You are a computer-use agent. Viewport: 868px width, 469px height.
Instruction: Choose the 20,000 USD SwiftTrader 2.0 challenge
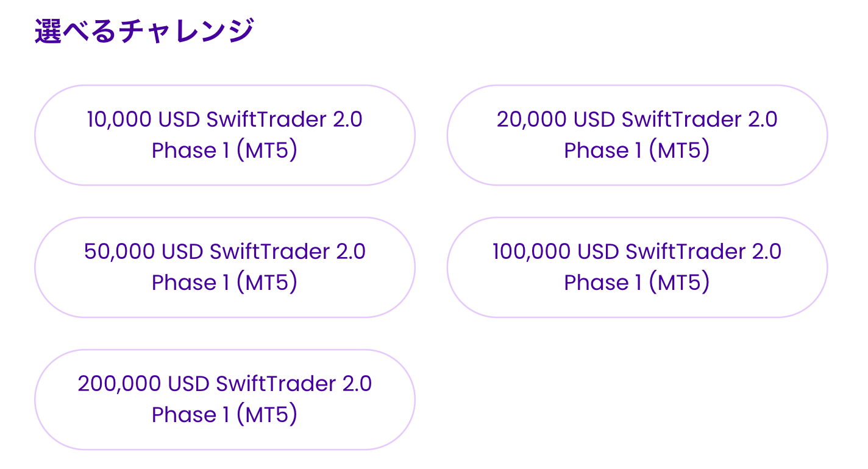(637, 135)
